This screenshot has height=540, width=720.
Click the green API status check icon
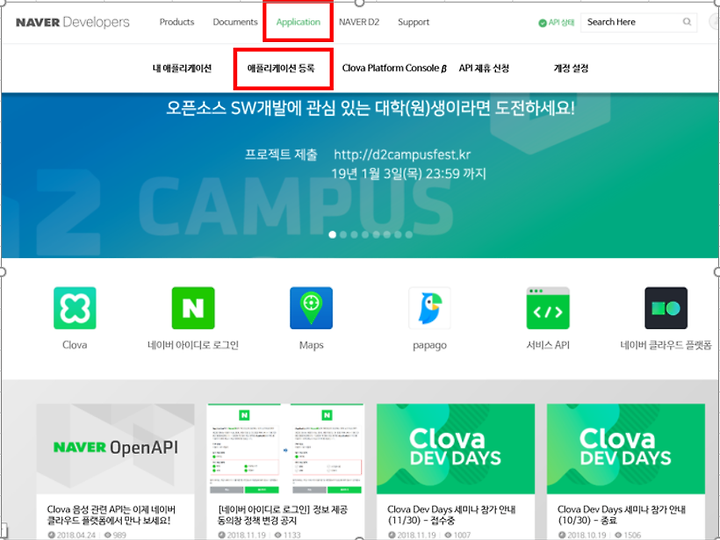coord(542,23)
